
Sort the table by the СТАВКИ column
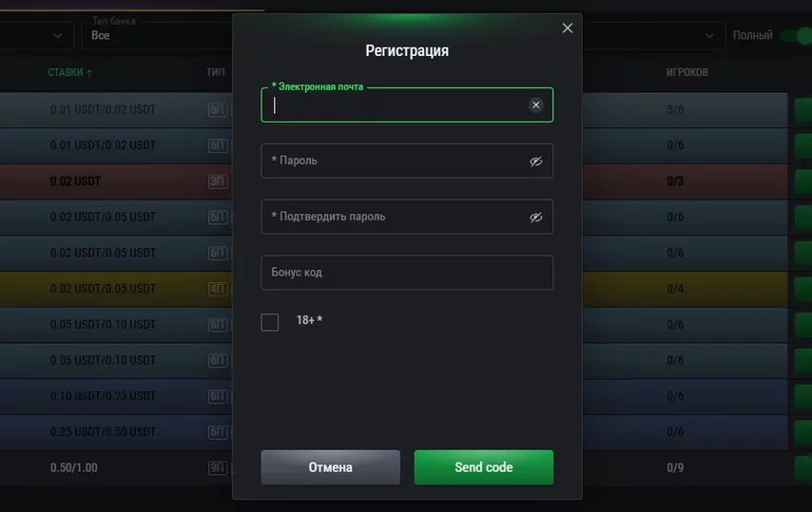70,72
